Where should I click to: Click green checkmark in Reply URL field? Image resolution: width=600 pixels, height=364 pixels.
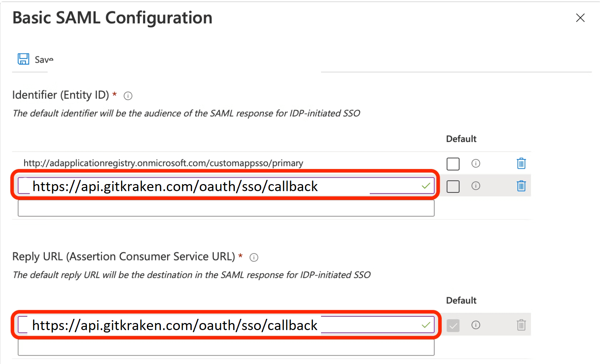[x=426, y=325]
